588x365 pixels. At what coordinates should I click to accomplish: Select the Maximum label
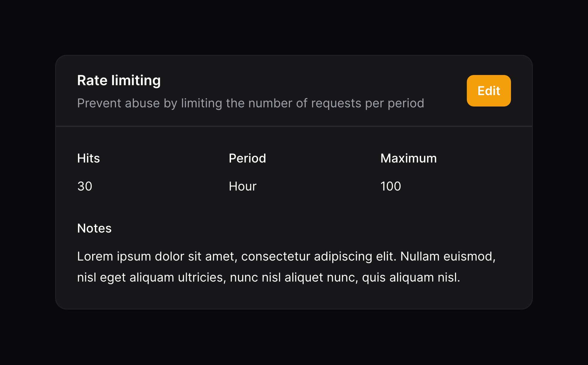pyautogui.click(x=408, y=158)
